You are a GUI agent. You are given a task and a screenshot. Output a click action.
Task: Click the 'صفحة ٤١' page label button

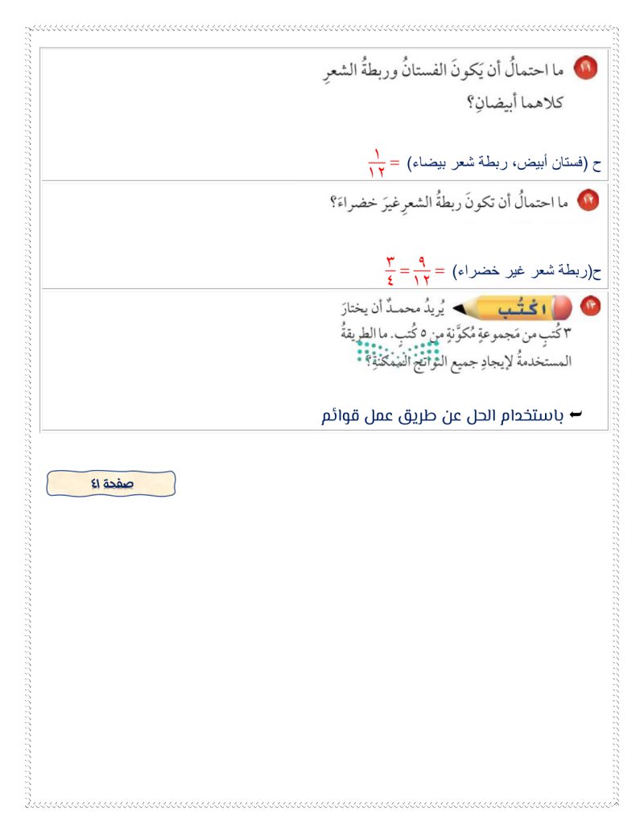111,483
